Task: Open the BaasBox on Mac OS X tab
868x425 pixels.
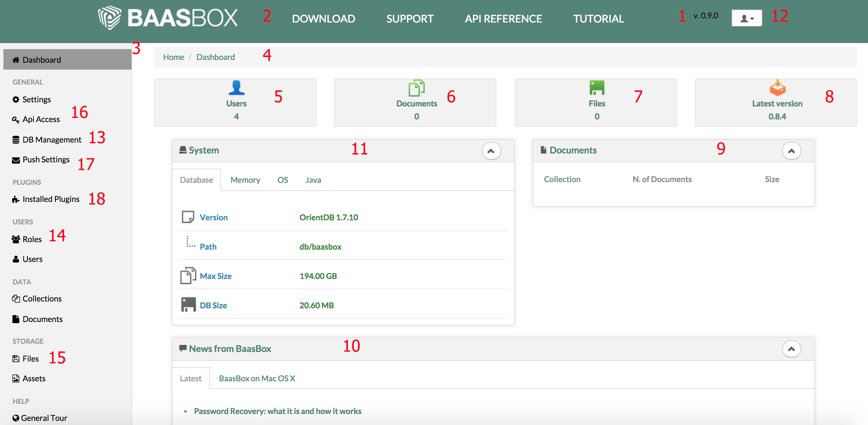Action: click(x=257, y=379)
